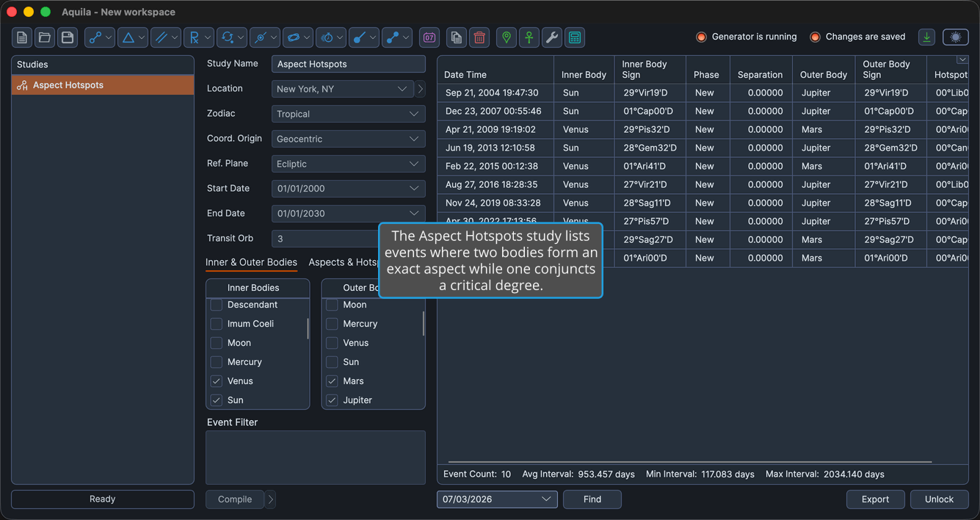Uncheck Jupiter in the Outer Bodies list
This screenshot has height=520, width=980.
(332, 400)
